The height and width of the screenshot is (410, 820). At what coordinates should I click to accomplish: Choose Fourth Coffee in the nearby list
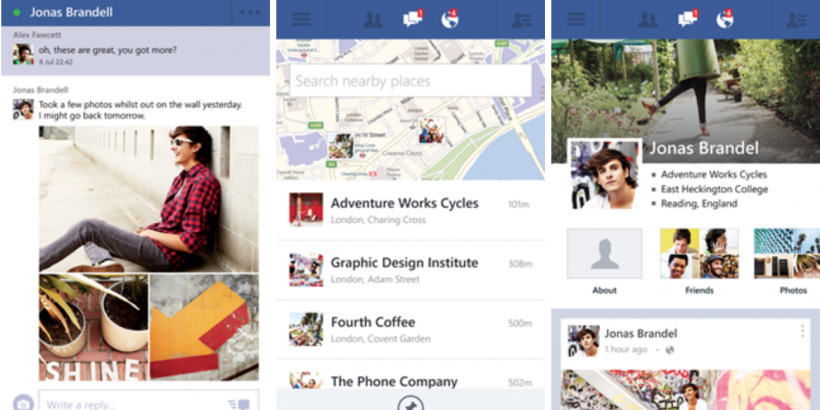tap(411, 329)
